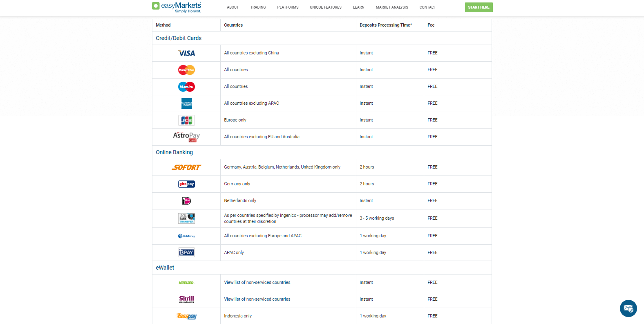Click the MasterCard logo
The width and height of the screenshot is (644, 324).
click(x=186, y=70)
